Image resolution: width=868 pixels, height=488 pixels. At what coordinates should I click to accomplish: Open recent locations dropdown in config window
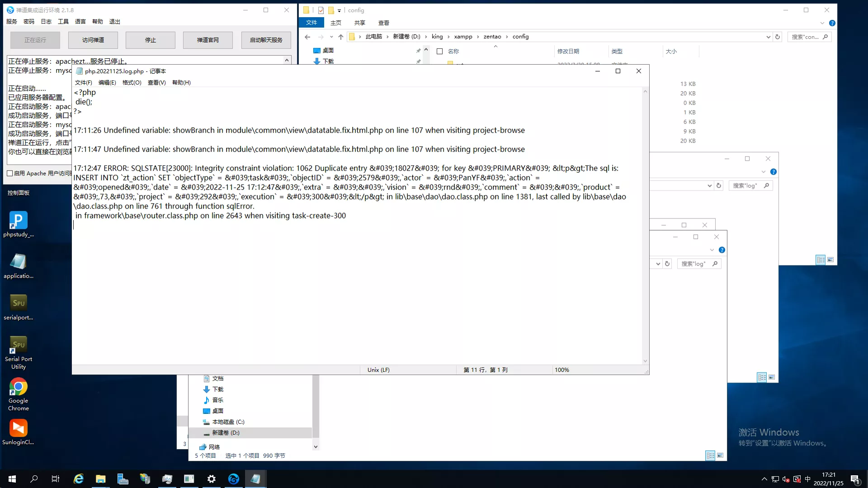click(x=331, y=37)
